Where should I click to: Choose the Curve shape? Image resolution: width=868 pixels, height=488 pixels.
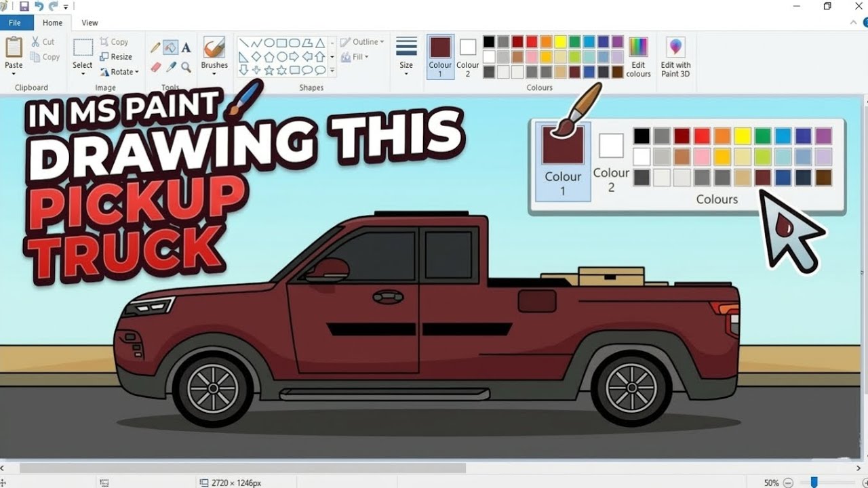(256, 43)
